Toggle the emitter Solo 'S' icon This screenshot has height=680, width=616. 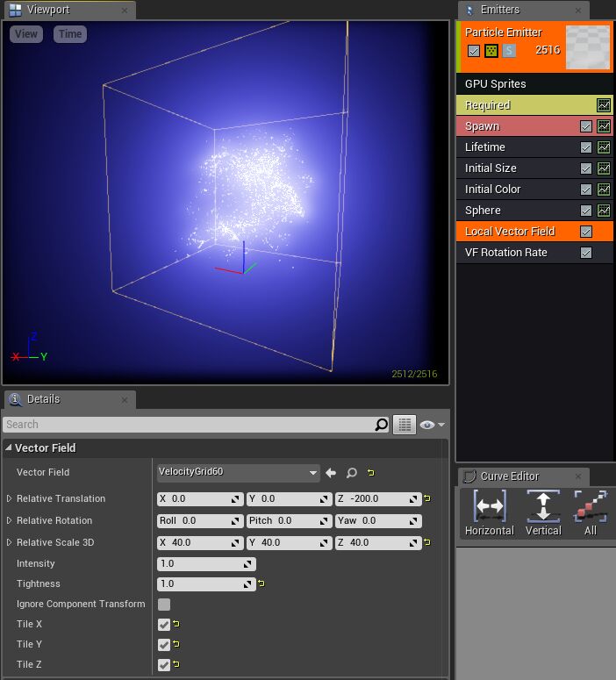509,51
